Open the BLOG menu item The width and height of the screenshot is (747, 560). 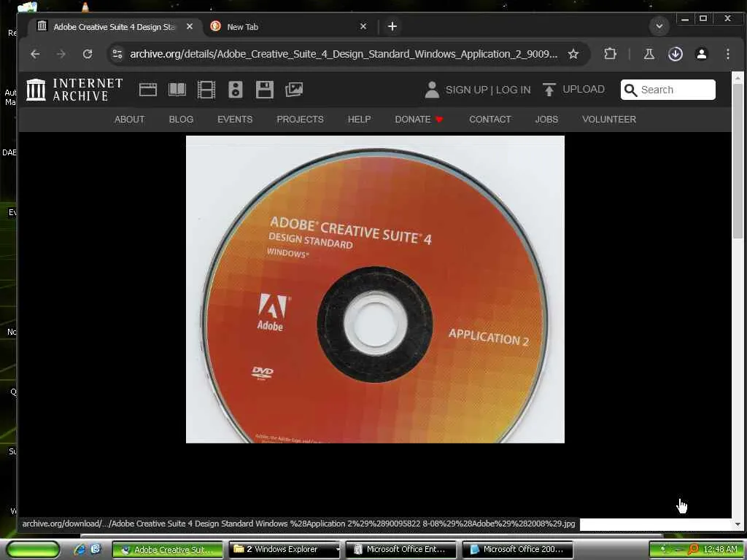181,120
